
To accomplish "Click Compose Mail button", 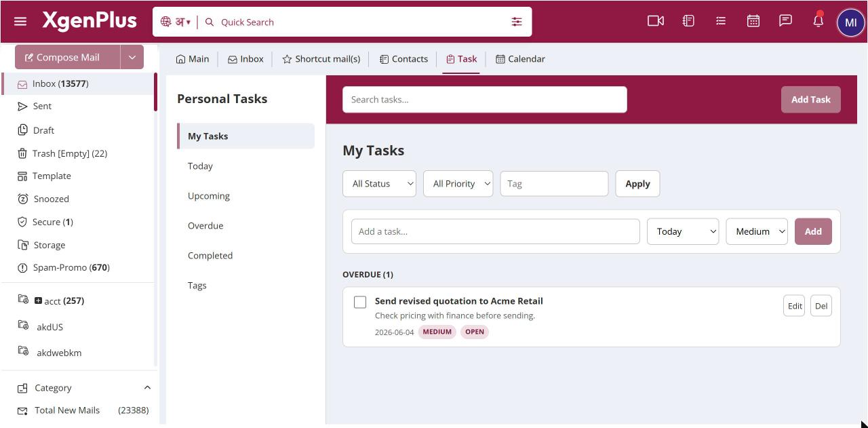I will point(68,57).
